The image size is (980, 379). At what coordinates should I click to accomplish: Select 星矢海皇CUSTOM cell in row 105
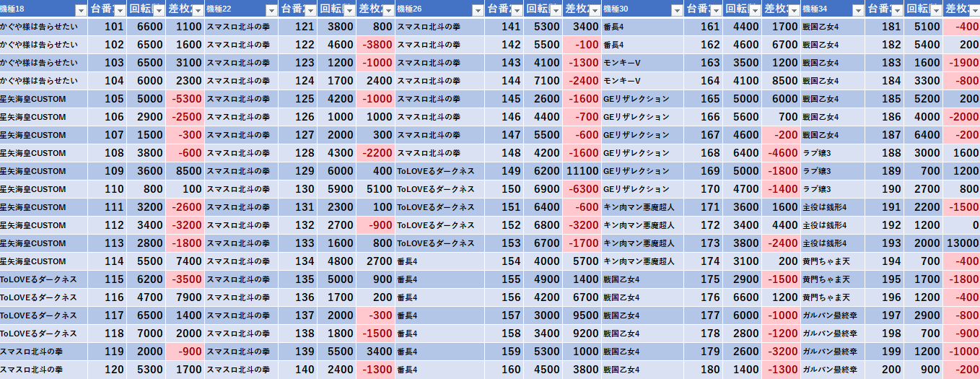tap(43, 99)
